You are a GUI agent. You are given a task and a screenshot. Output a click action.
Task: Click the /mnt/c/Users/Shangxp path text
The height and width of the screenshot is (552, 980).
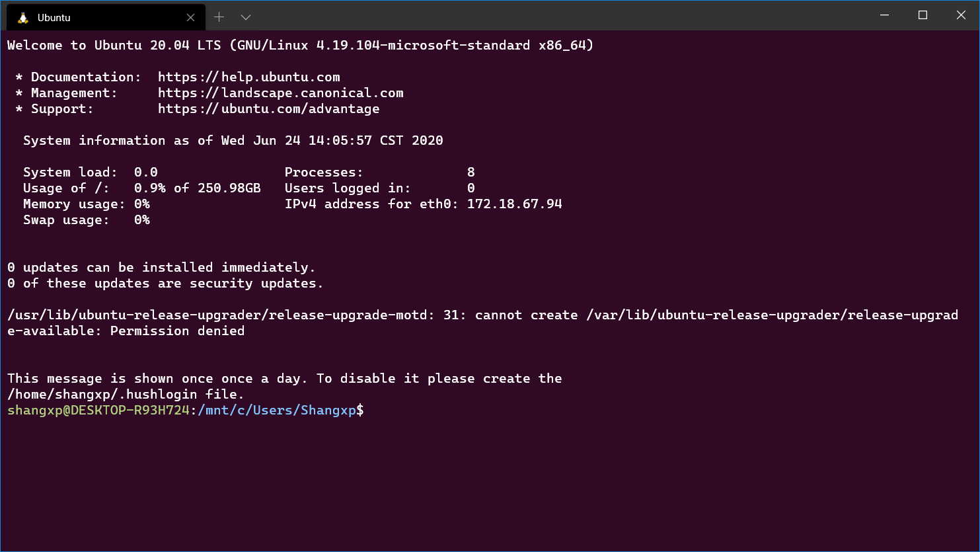pos(277,411)
